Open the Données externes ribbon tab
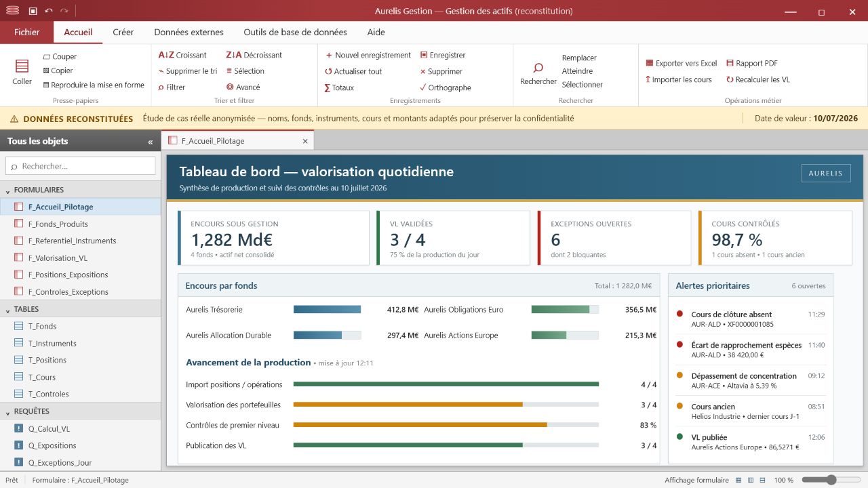This screenshot has height=488, width=868. [x=189, y=32]
